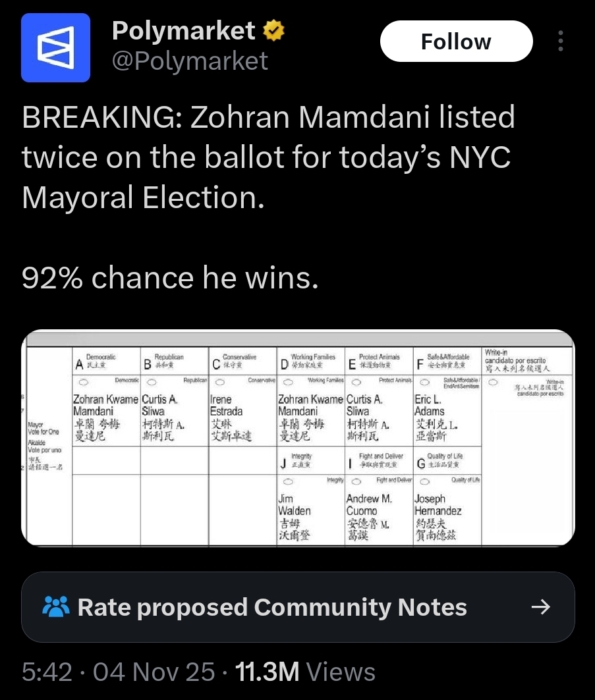Follow the Polymarket account
The height and width of the screenshot is (700, 595).
456,41
